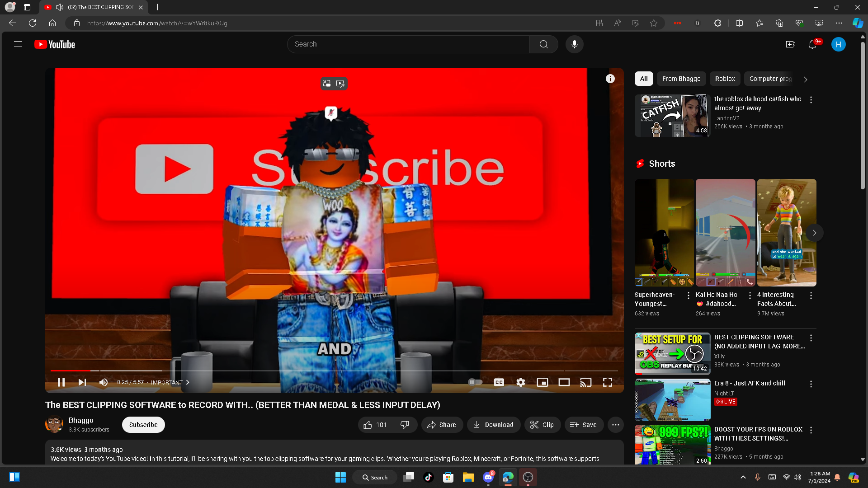
Task: Create a Clip of the video
Action: pos(542,425)
